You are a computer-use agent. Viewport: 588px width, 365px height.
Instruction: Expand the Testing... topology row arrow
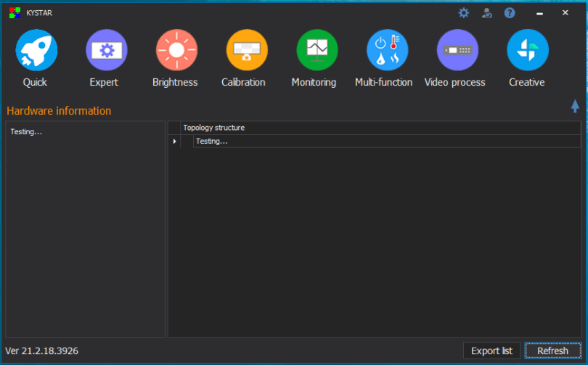(x=174, y=142)
